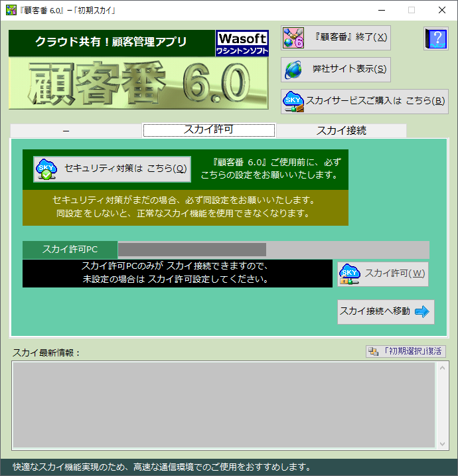Select the スカイ許可 tab

click(209, 130)
